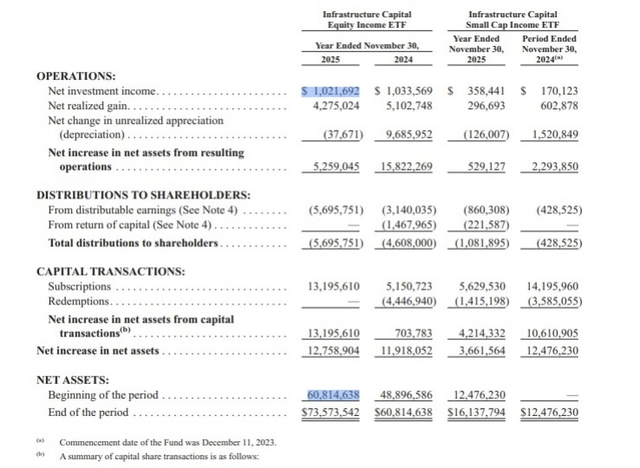
Task: Click the Total distributions to shareholders label
Action: [x=133, y=243]
